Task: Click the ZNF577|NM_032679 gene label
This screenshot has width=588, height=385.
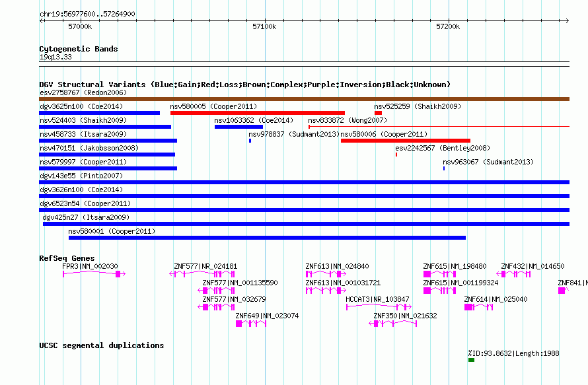Action: coord(234,299)
